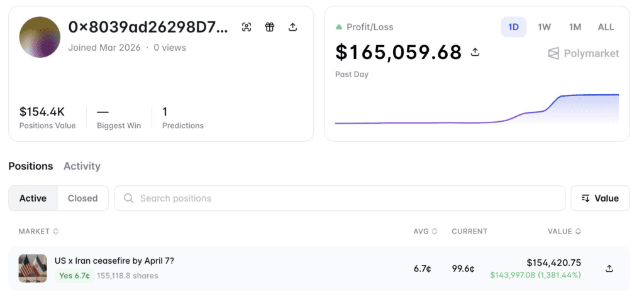Sort by AVG column header

click(425, 232)
